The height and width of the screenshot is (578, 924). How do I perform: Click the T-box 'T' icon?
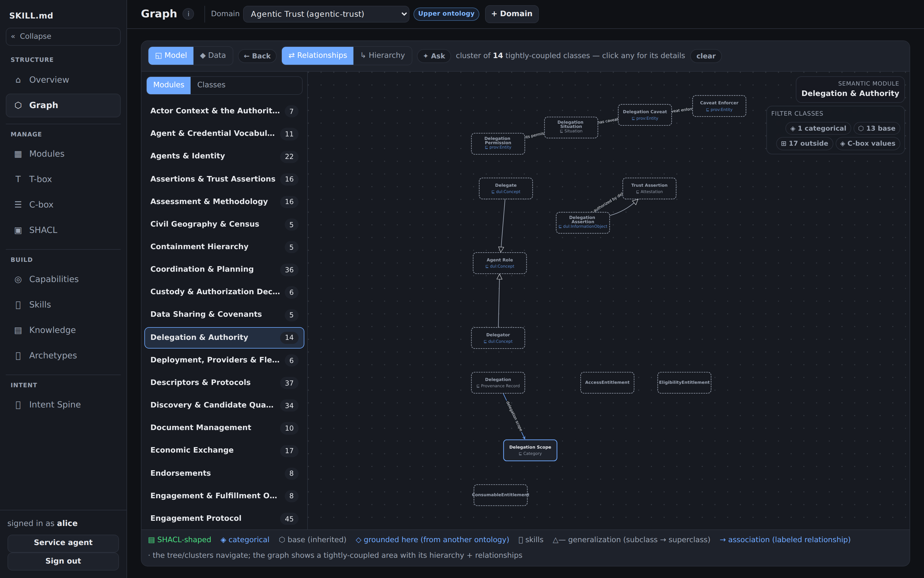(18, 179)
